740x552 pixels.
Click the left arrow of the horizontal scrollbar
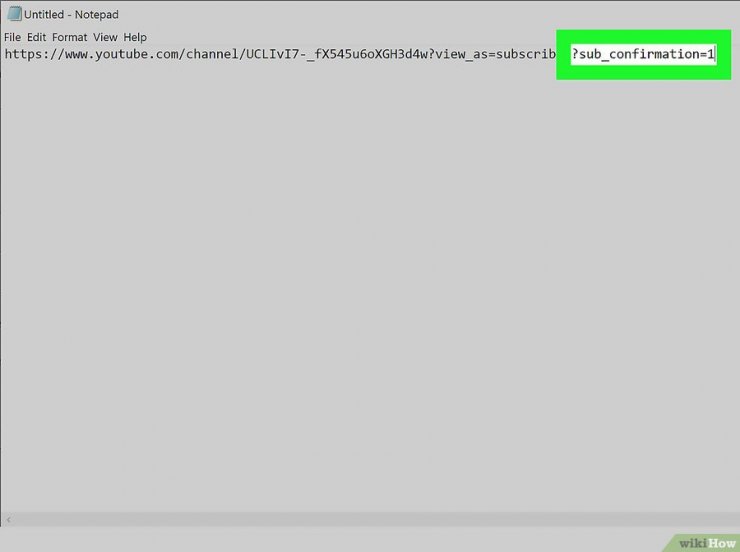click(8, 519)
